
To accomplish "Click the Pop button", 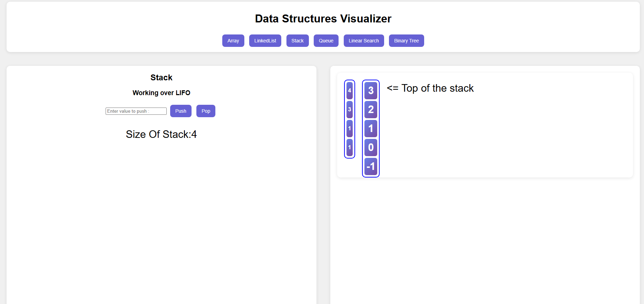I will [x=206, y=111].
